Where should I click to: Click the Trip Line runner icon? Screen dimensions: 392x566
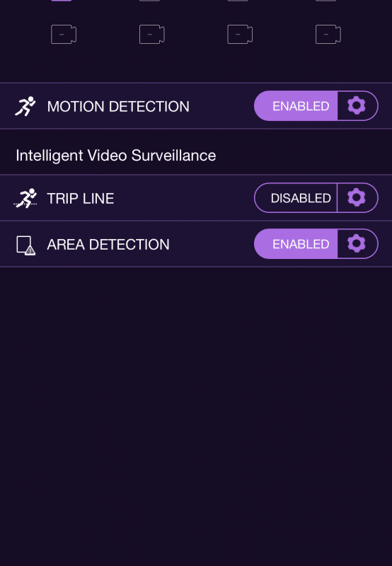click(x=25, y=198)
